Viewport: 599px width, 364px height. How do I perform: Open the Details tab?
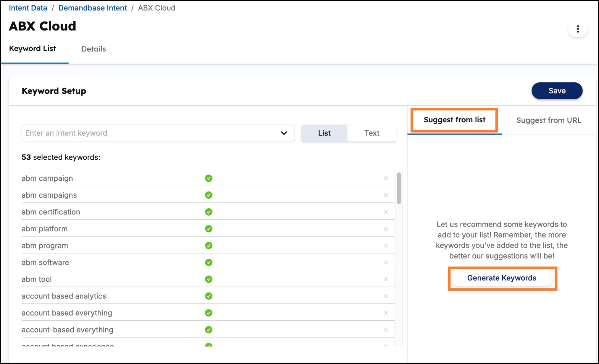[93, 49]
